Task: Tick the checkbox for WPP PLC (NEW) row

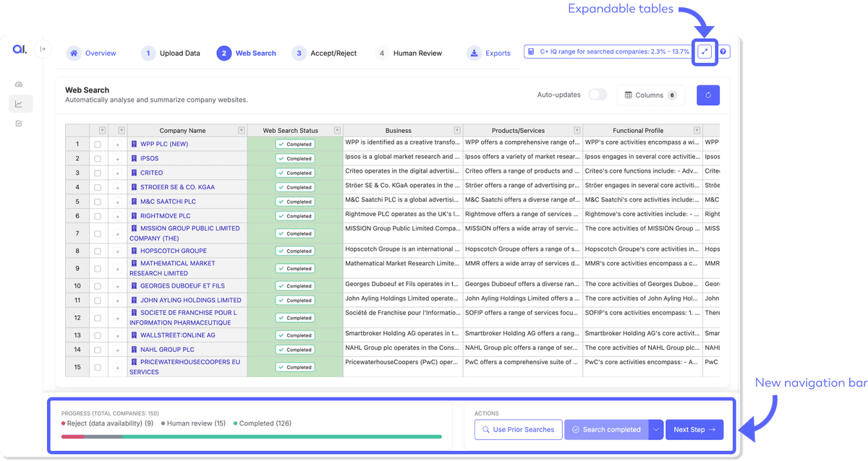Action: (98, 145)
